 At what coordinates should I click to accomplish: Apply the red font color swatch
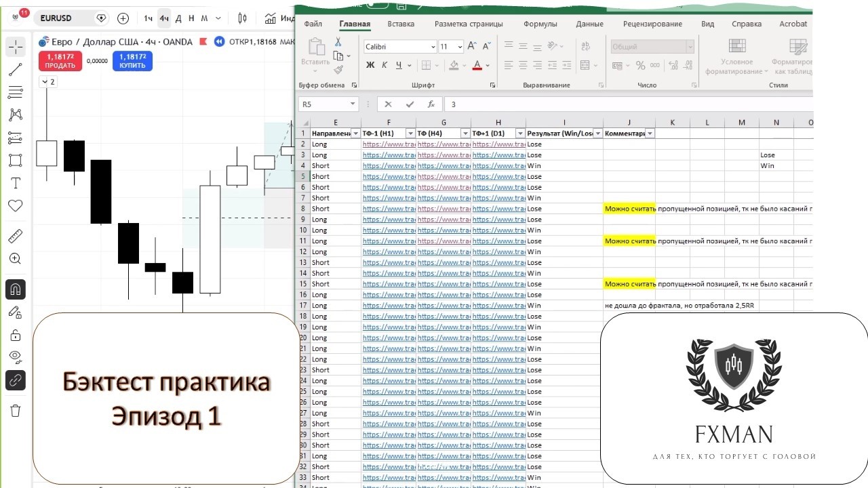point(477,65)
